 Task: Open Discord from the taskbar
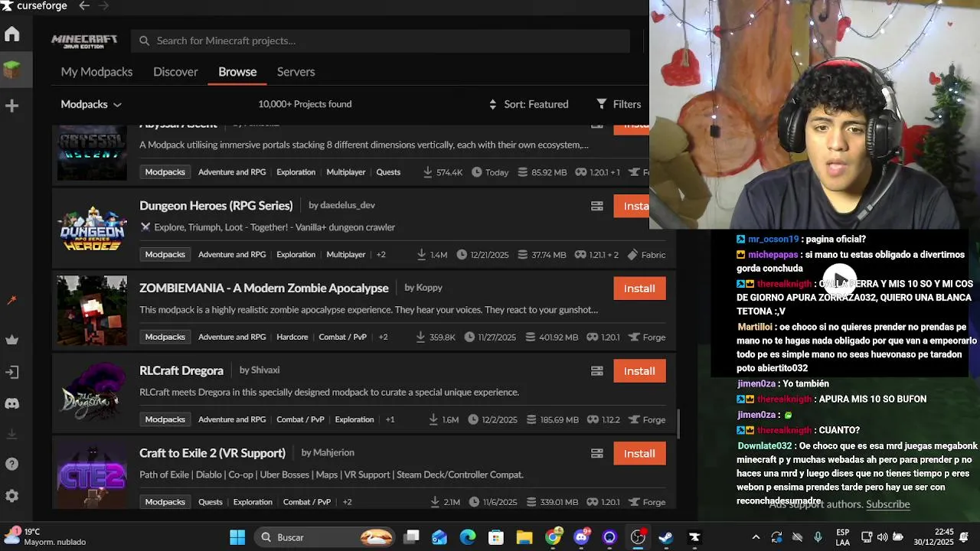point(582,537)
